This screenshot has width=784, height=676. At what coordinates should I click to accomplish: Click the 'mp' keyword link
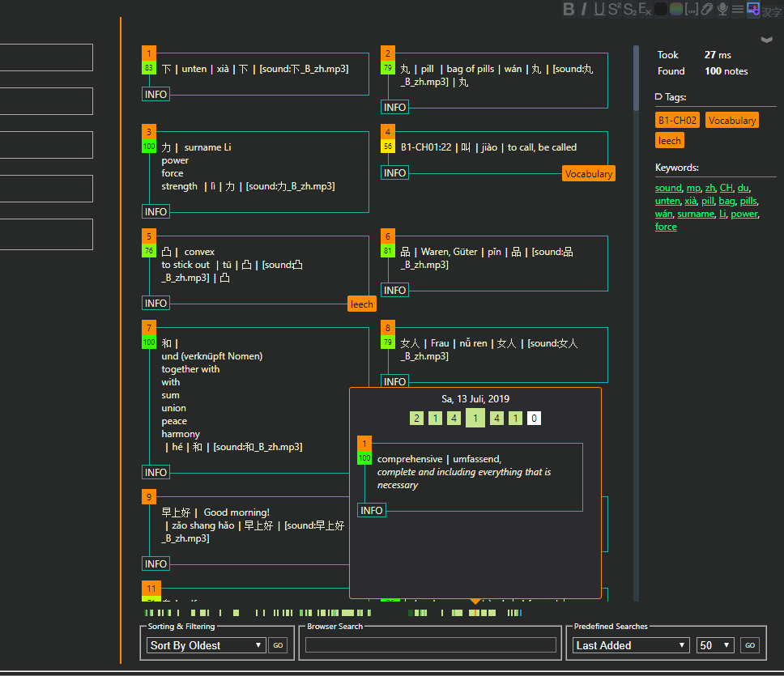coord(693,188)
